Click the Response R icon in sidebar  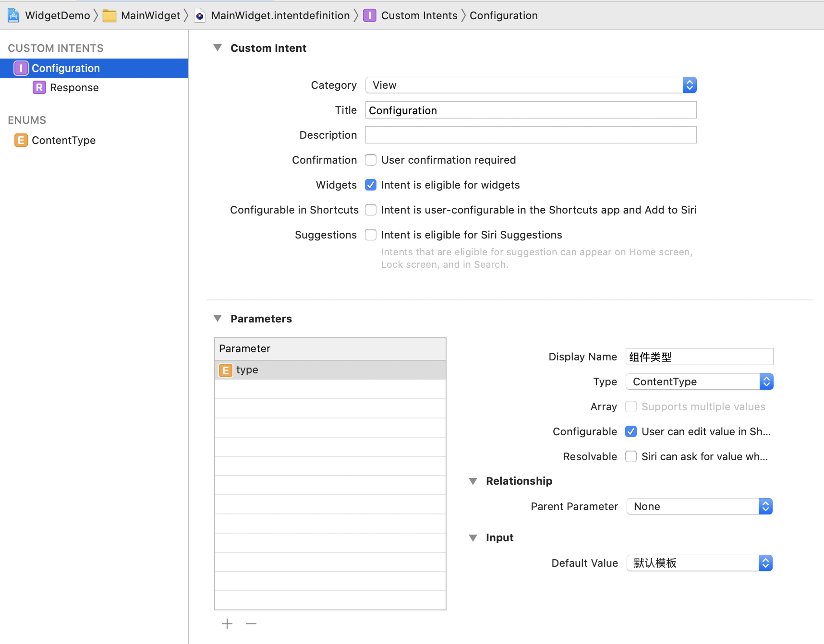tap(39, 87)
